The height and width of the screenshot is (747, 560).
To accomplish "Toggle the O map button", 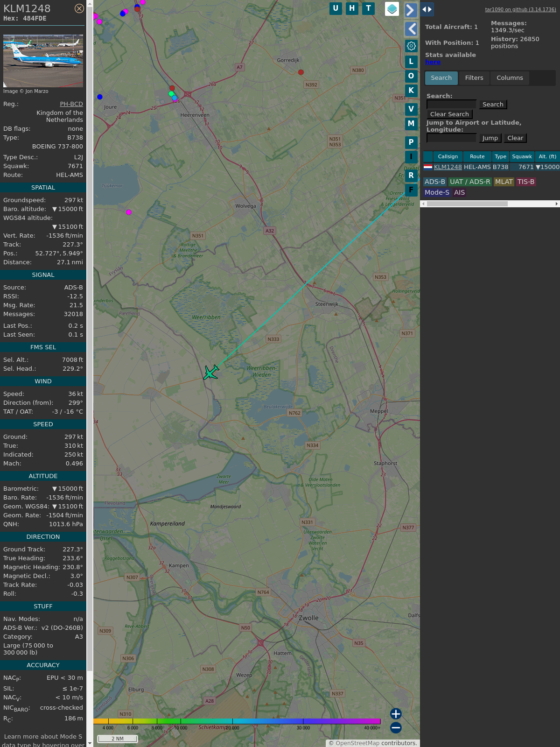I will pyautogui.click(x=411, y=76).
